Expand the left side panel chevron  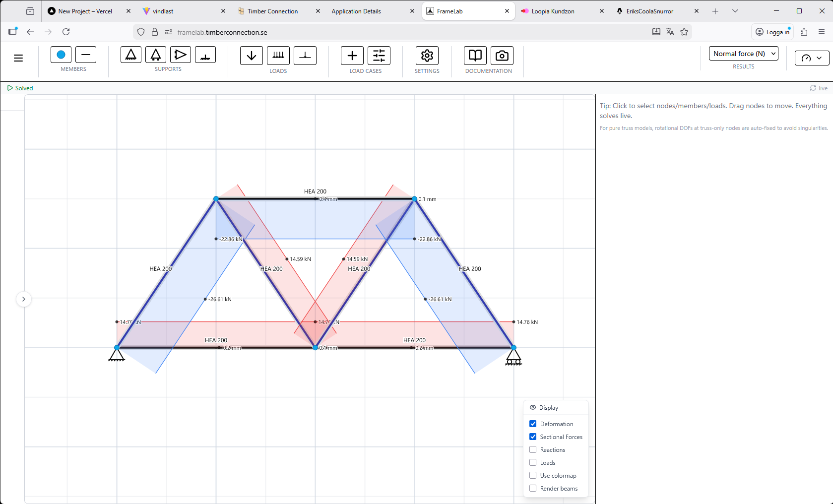click(x=23, y=299)
